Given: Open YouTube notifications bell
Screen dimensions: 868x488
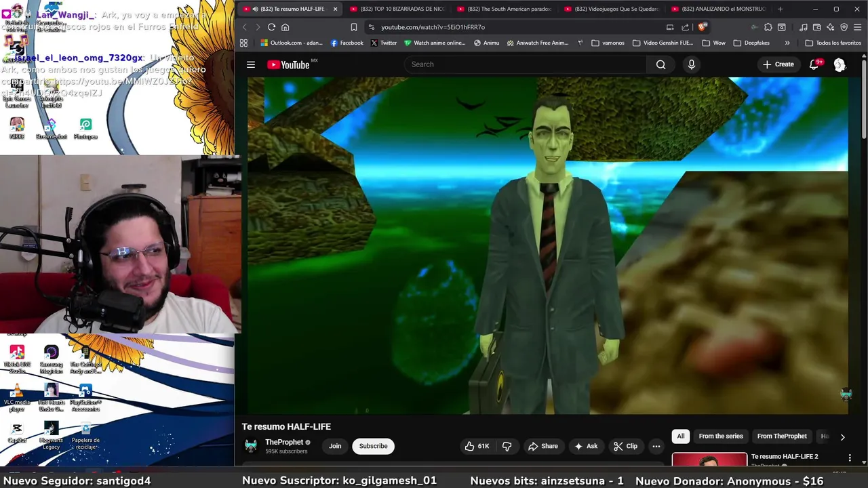Looking at the screenshot, I should coord(814,64).
